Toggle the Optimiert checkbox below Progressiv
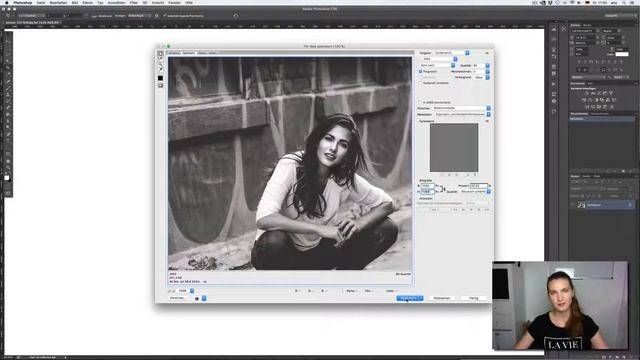Image resolution: width=640 pixels, height=360 pixels. tap(420, 77)
